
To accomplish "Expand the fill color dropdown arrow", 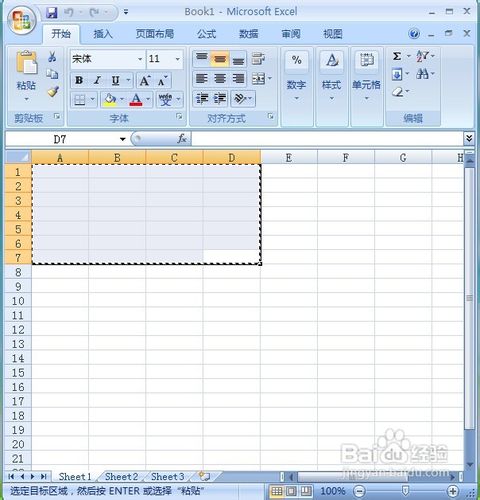I will 122,99.
